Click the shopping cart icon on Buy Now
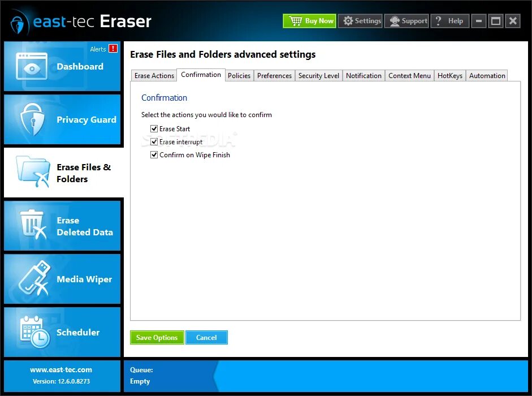Viewport: 532px width, 396px height. tap(296, 21)
